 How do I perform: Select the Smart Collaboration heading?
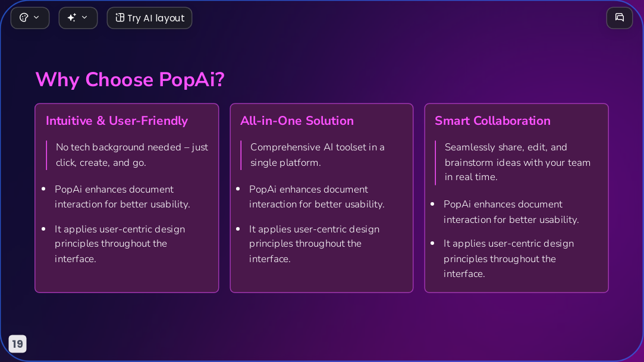point(492,121)
